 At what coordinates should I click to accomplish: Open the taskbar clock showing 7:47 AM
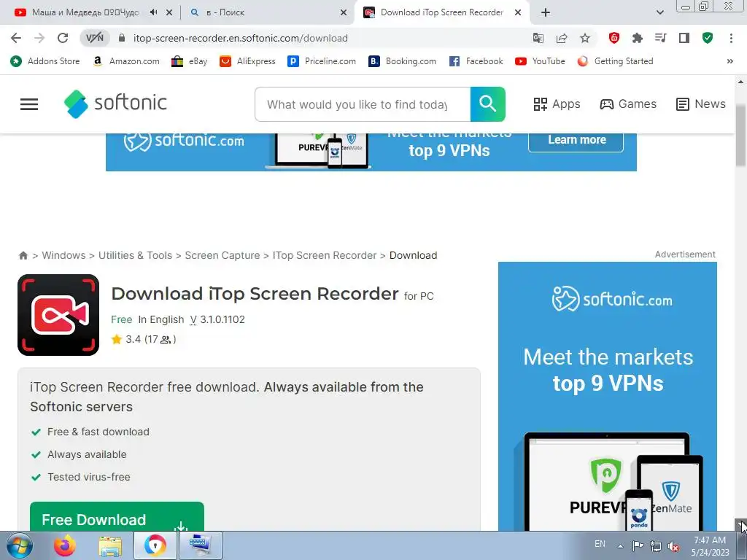click(x=711, y=546)
